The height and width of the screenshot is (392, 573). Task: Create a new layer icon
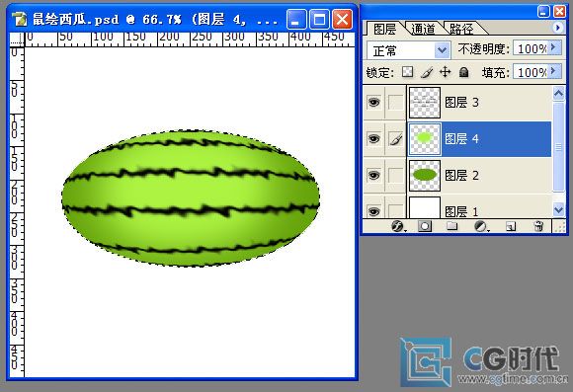(x=511, y=226)
